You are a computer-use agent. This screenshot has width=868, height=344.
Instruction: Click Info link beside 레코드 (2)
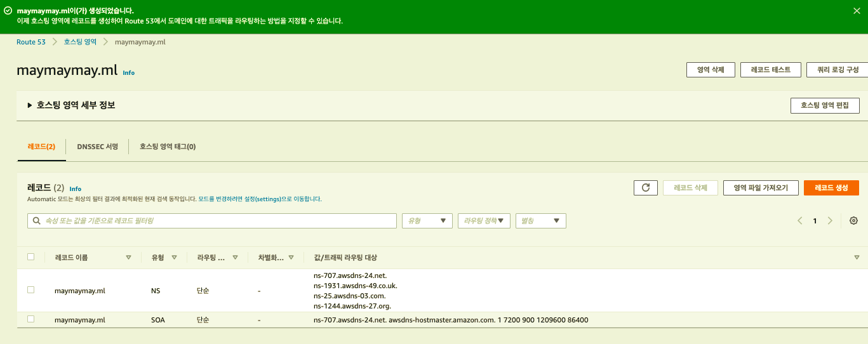pyautogui.click(x=76, y=189)
